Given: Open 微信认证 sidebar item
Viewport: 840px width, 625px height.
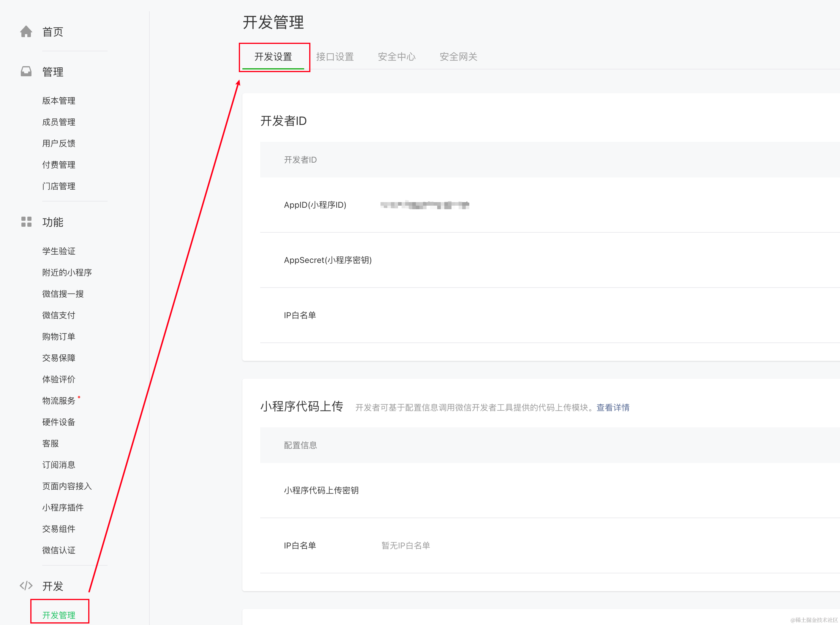Looking at the screenshot, I should pyautogui.click(x=59, y=550).
